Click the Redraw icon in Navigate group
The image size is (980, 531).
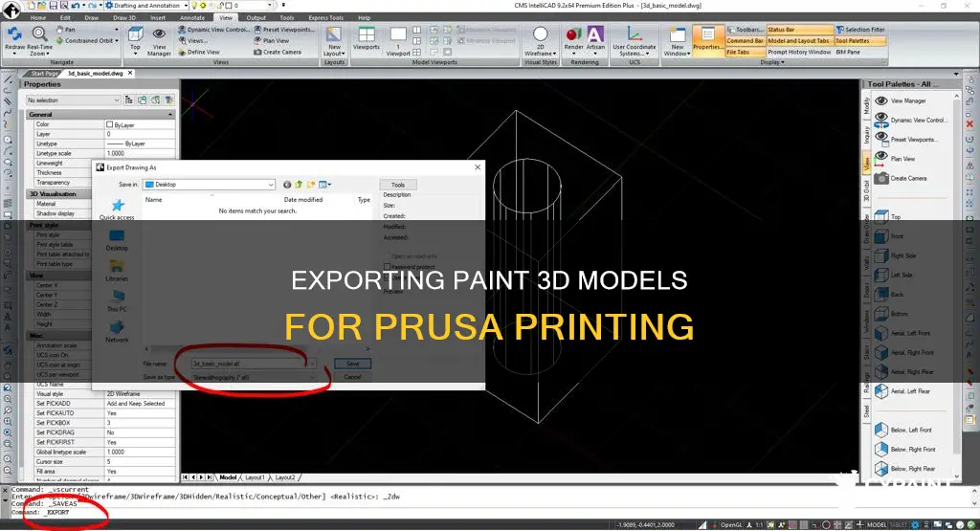[14, 34]
